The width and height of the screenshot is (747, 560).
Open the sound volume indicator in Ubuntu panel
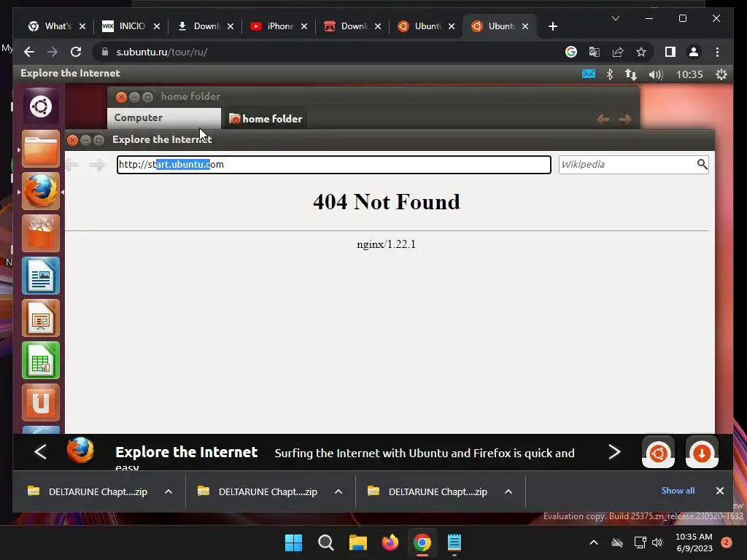[x=656, y=74]
